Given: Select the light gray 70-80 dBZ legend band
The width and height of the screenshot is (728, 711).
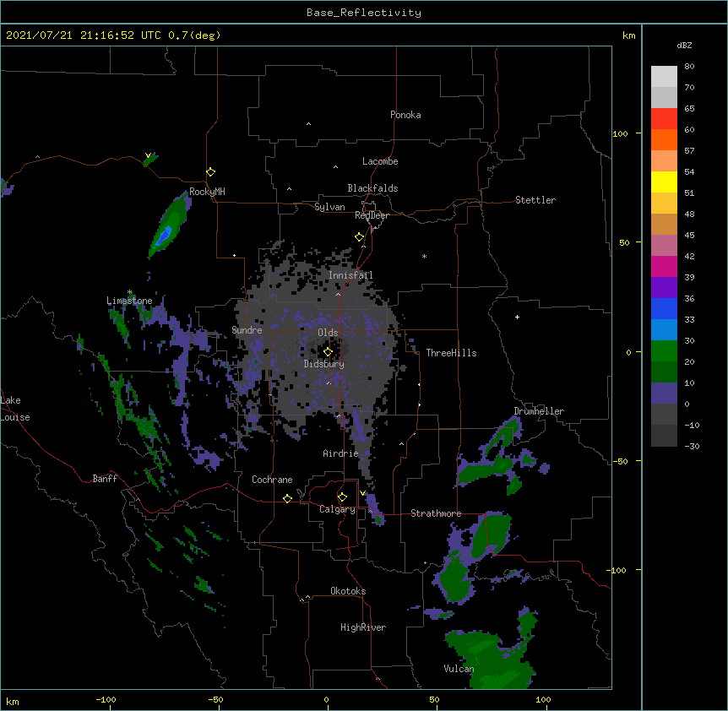Looking at the screenshot, I should [x=664, y=77].
